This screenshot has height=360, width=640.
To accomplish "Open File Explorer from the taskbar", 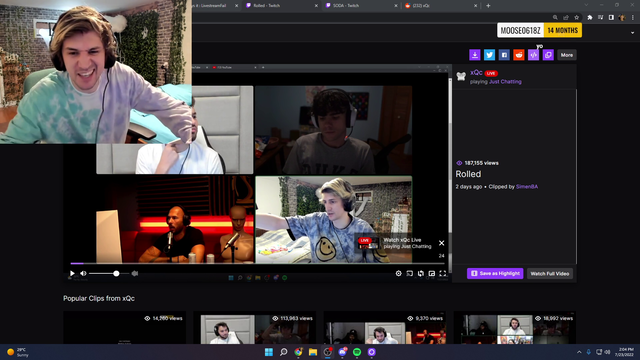I will click(x=313, y=352).
